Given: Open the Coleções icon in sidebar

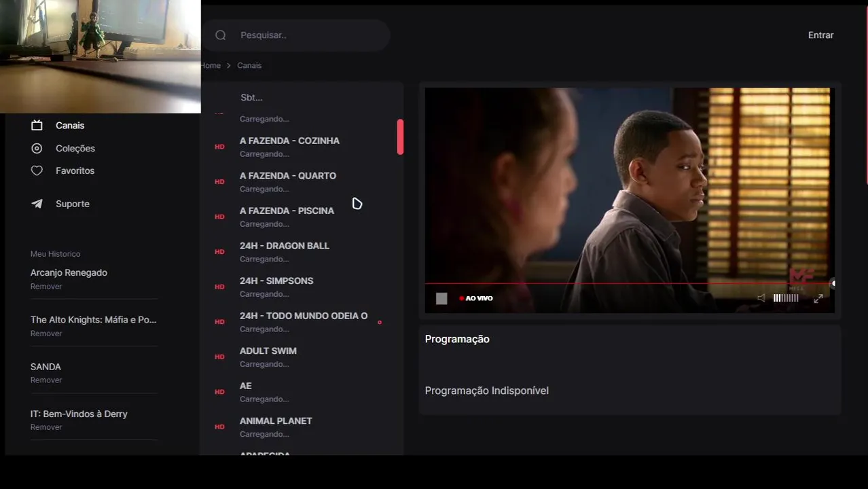Looking at the screenshot, I should click(x=37, y=148).
